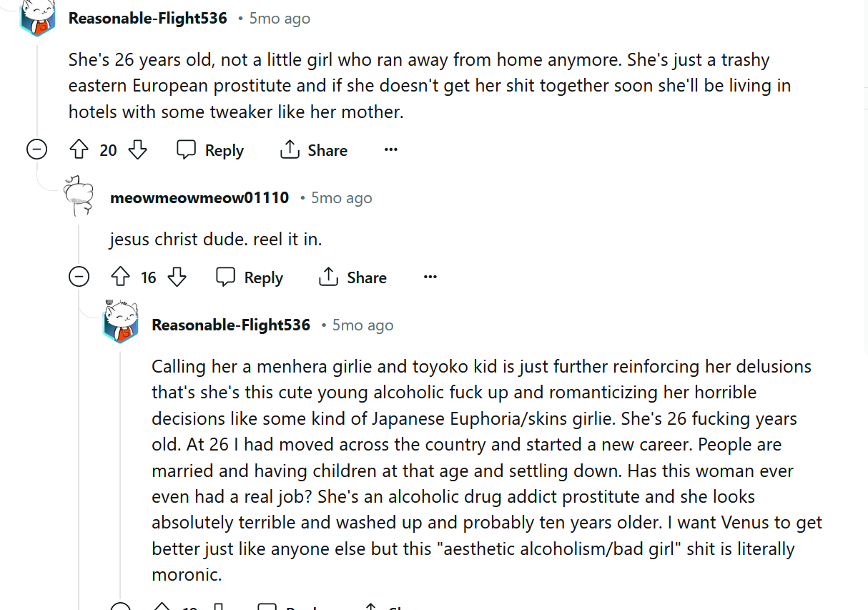The width and height of the screenshot is (868, 610).
Task: Open more options on 16-point comment
Action: click(x=430, y=277)
